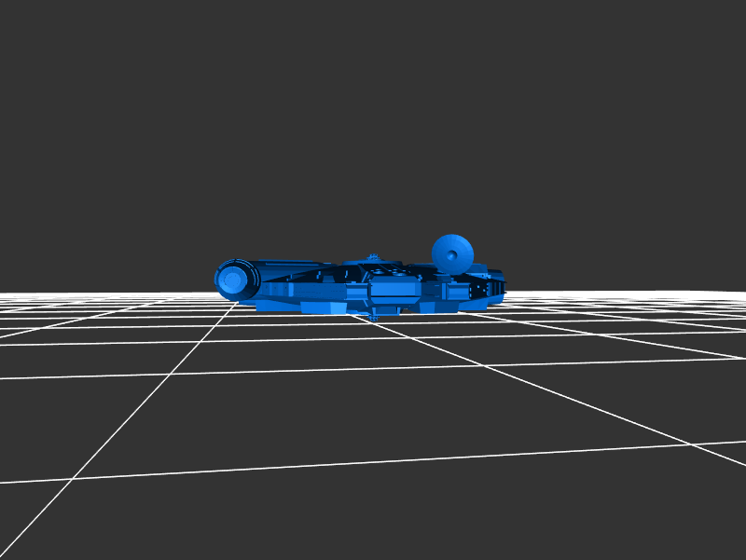Pick the circular cockpit tube end of the ship
The width and height of the screenshot is (746, 560).
(x=237, y=280)
